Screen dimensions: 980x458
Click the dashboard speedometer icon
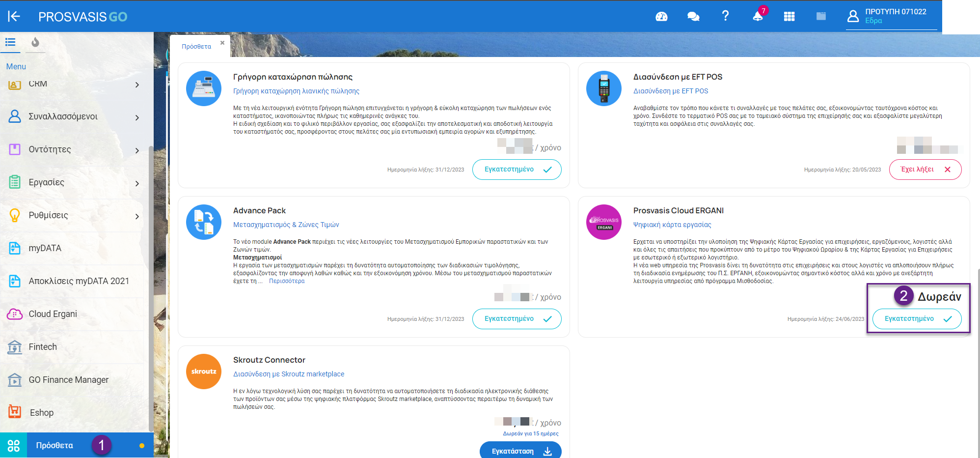(x=661, y=16)
